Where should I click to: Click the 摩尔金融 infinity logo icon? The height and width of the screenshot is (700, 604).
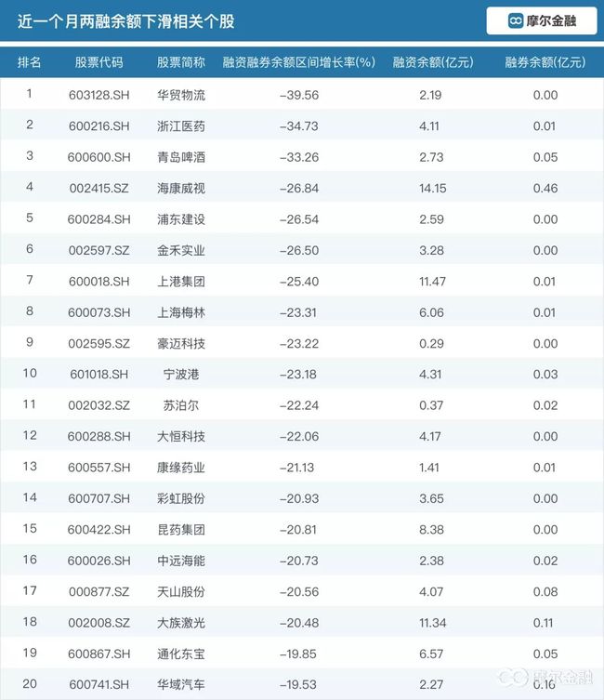(516, 20)
